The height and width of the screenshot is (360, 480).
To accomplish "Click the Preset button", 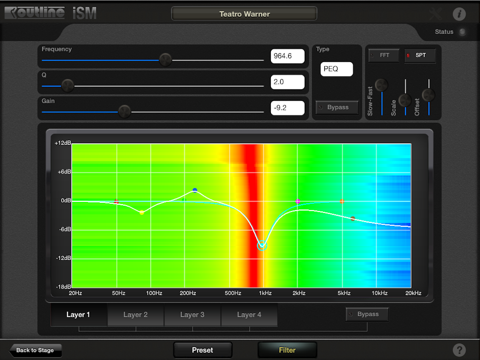I will 203,350.
